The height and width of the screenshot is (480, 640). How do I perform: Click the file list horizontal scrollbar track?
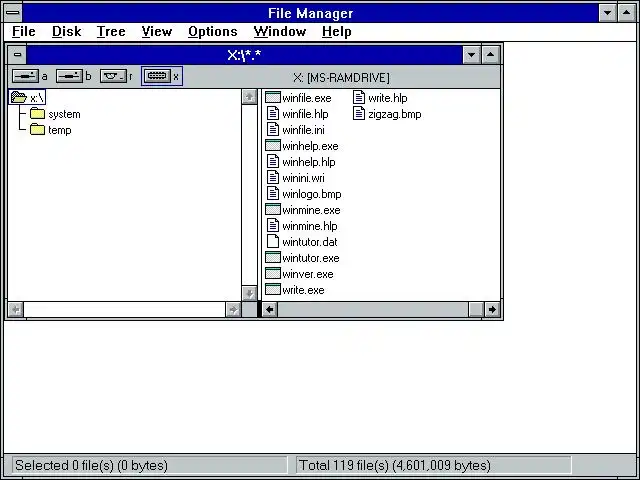(x=373, y=309)
